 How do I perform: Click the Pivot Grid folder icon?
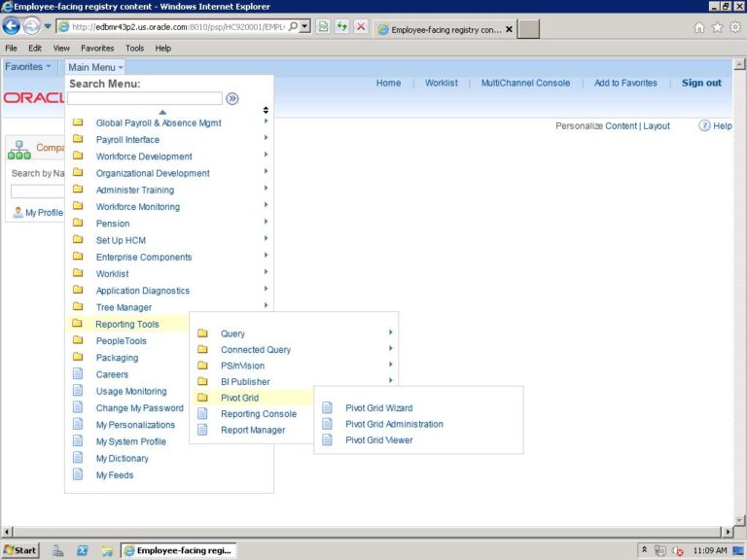tap(203, 398)
